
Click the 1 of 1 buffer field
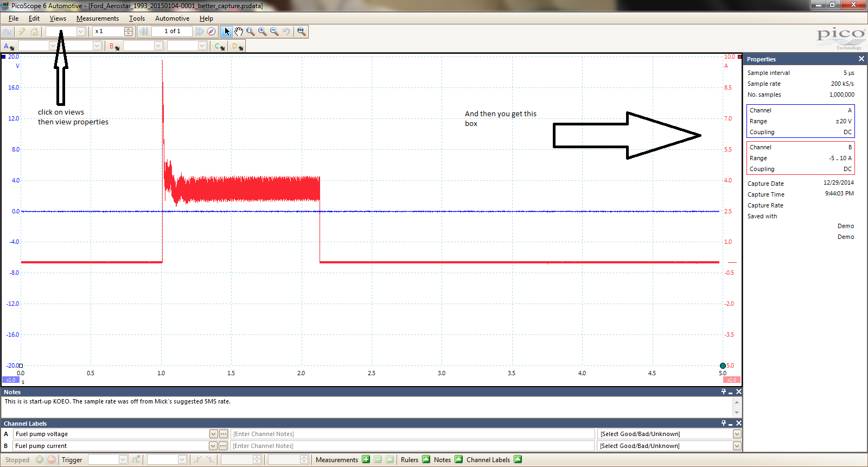pyautogui.click(x=172, y=31)
